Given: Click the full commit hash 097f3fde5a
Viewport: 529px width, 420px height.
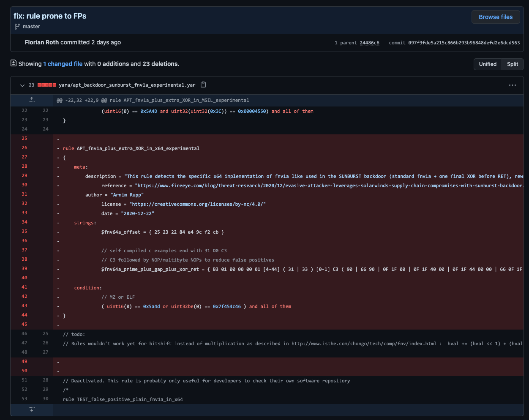Looking at the screenshot, I should 464,43.
